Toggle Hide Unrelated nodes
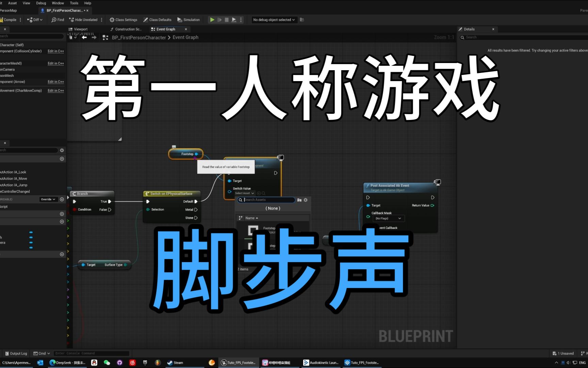This screenshot has width=588, height=368. click(83, 20)
